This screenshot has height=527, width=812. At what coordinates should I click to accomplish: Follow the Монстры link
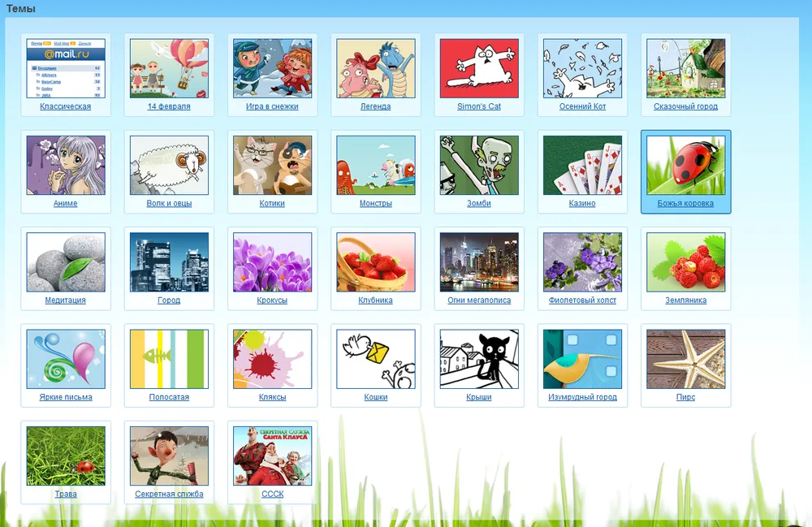pyautogui.click(x=375, y=203)
